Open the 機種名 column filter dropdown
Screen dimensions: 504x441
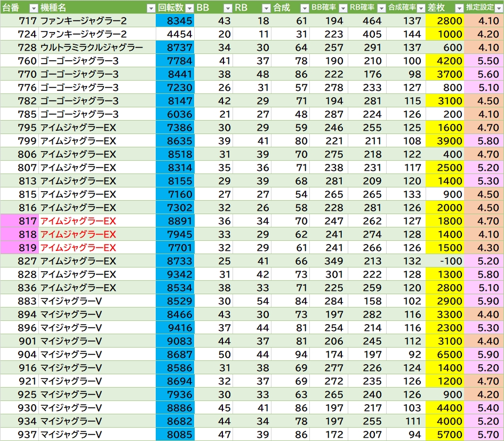(151, 9)
